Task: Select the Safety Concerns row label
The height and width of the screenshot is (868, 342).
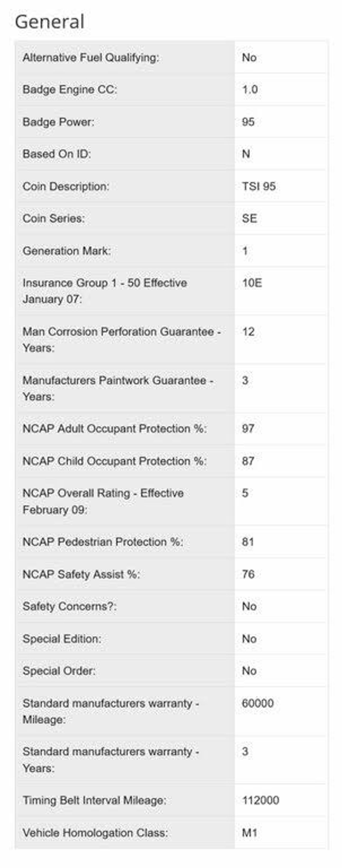Action: click(x=69, y=606)
